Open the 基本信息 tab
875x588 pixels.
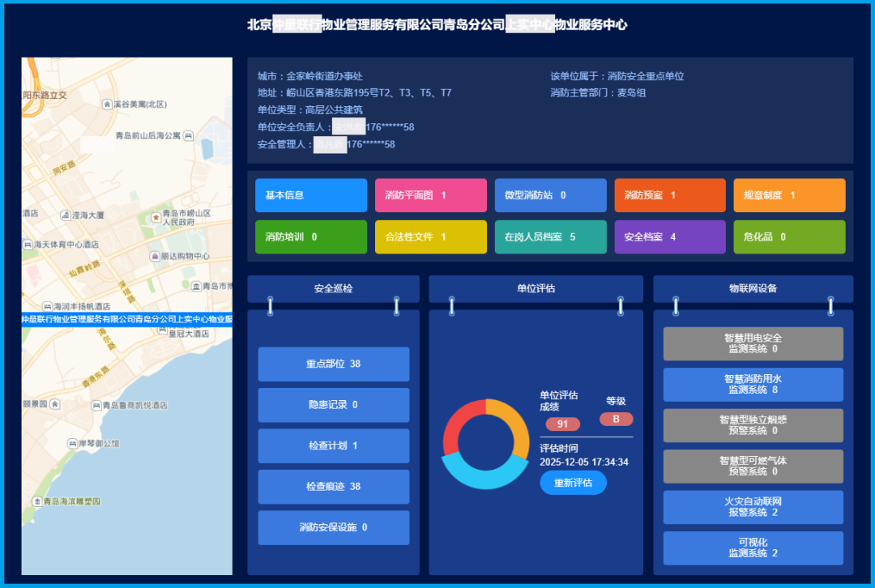(310, 195)
